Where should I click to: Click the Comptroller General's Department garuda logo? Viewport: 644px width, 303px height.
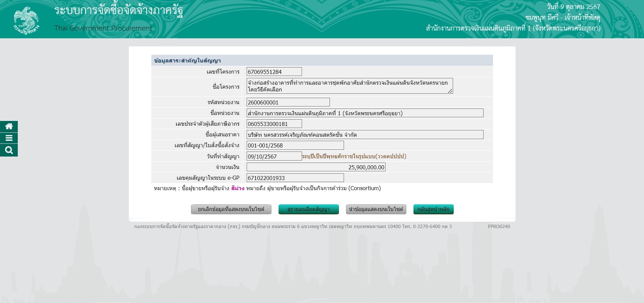(x=26, y=20)
